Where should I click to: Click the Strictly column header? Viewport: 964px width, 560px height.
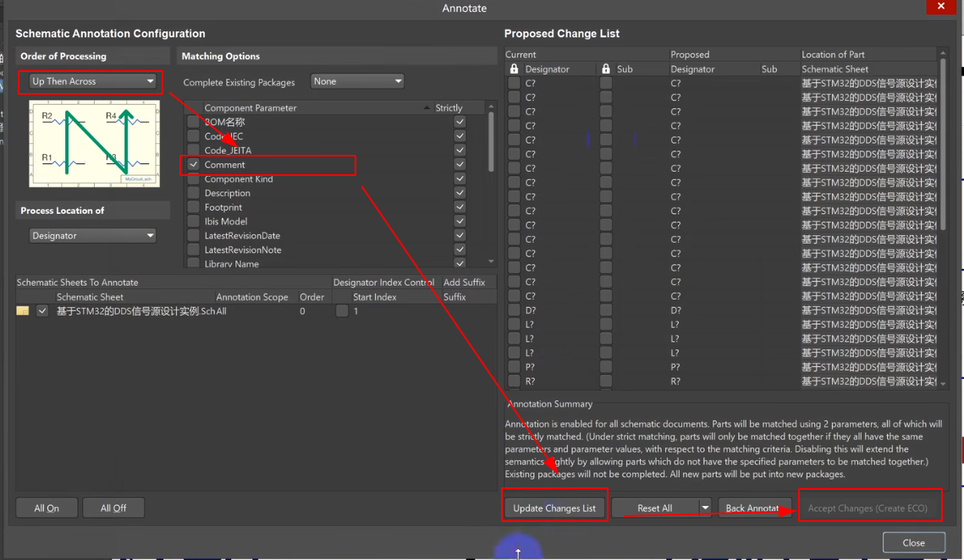(x=449, y=107)
